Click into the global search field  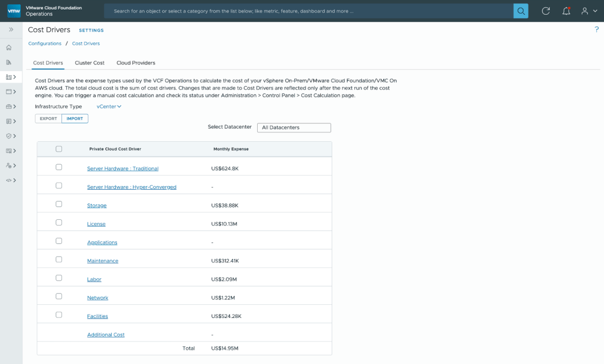307,11
